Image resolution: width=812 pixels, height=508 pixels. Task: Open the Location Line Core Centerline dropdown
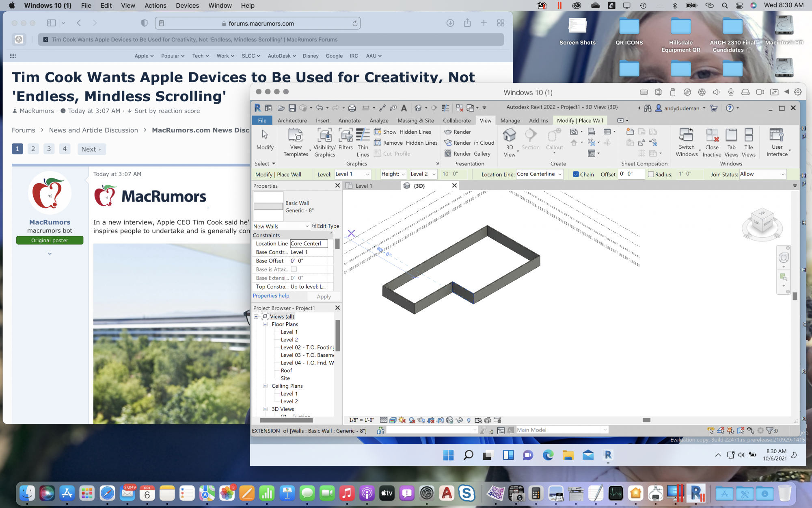[540, 174]
